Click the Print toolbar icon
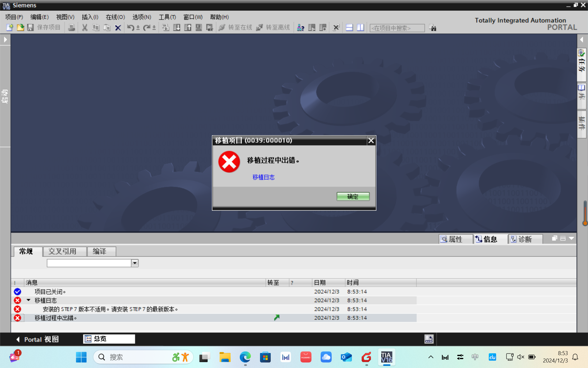Screen dimensions: 588x368 [x=71, y=28]
